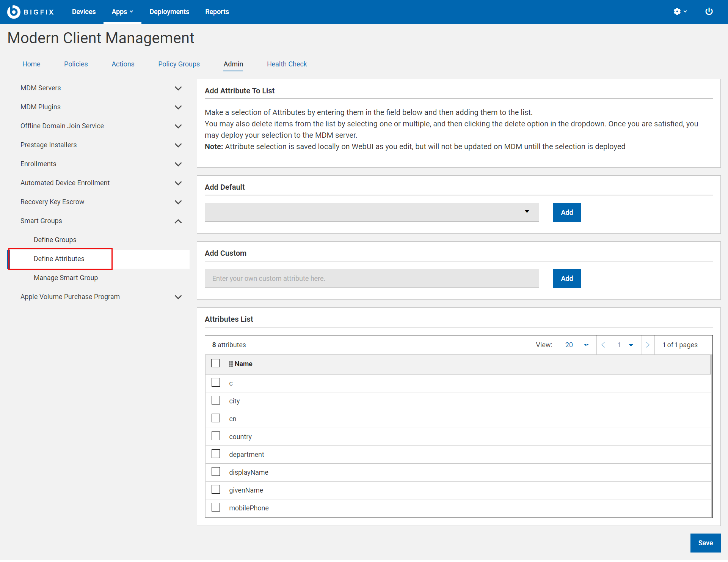Open the View 20 per-page dropdown
This screenshot has height=562, width=728.
coord(576,345)
